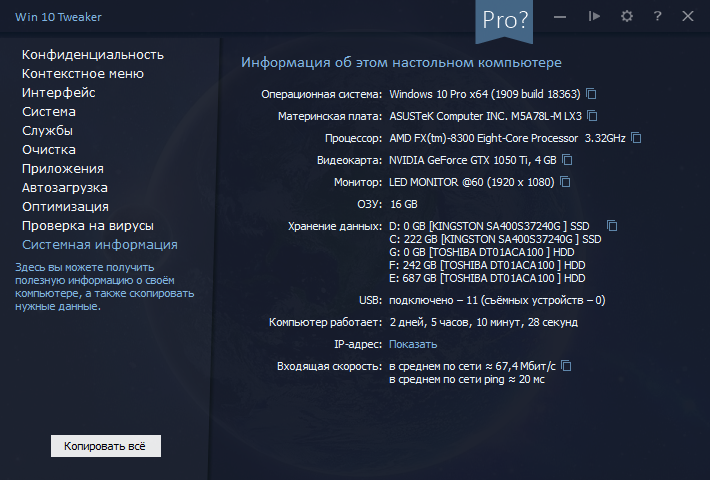Reveal the IP address via Показать link
This screenshot has height=480, width=710.
coord(413,344)
